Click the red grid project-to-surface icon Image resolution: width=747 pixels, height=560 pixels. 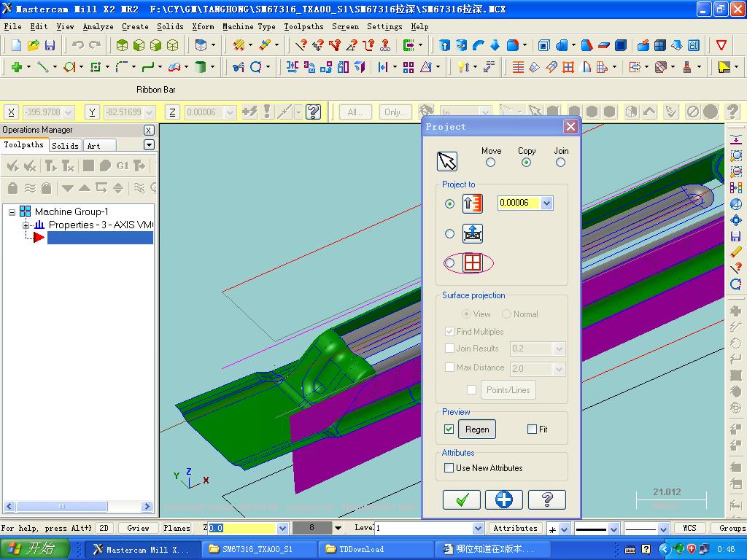(x=472, y=262)
